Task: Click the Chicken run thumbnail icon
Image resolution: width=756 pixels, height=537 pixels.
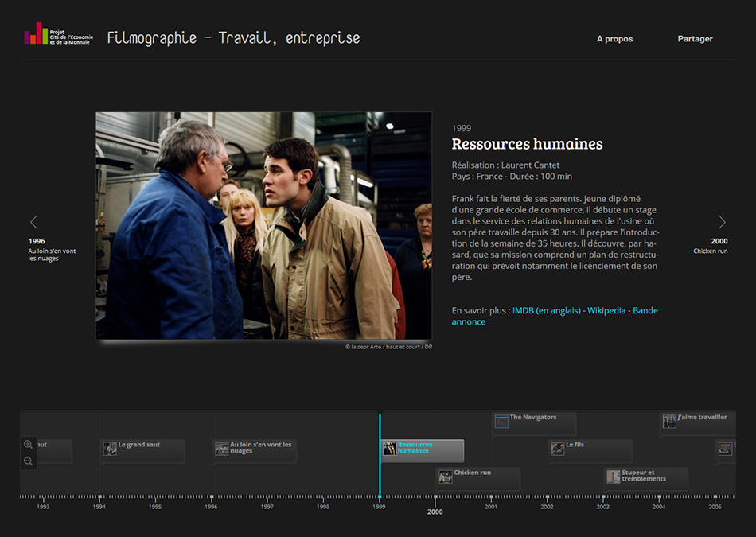Action: (446, 477)
